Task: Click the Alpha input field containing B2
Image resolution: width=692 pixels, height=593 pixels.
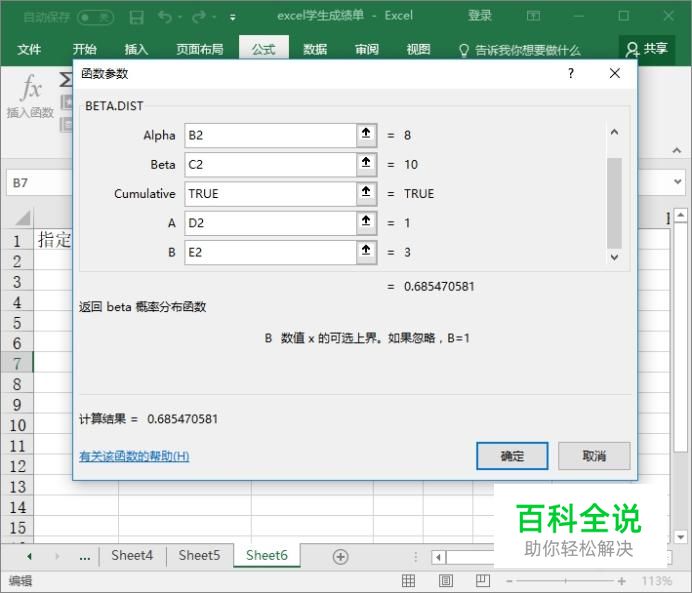Action: (270, 135)
